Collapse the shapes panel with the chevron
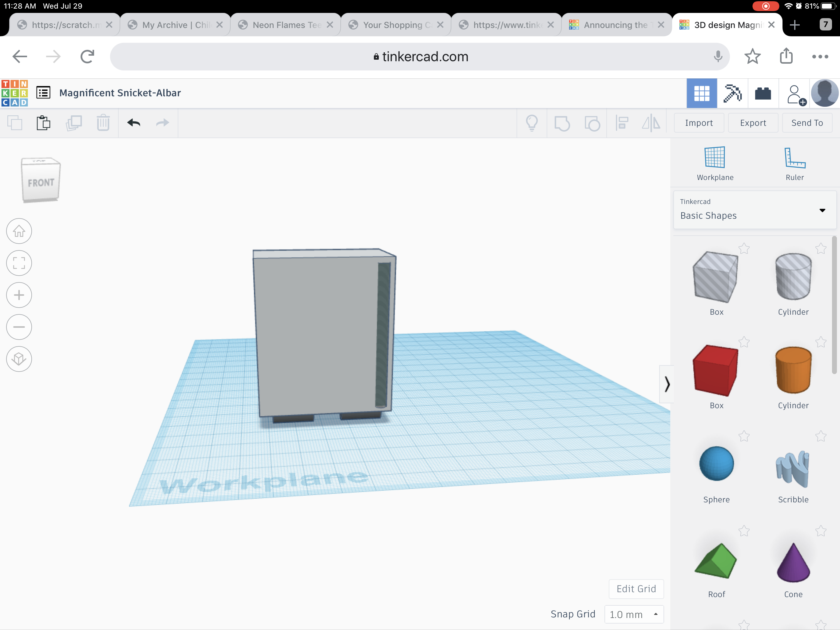Image resolution: width=840 pixels, height=630 pixels. coord(667,384)
